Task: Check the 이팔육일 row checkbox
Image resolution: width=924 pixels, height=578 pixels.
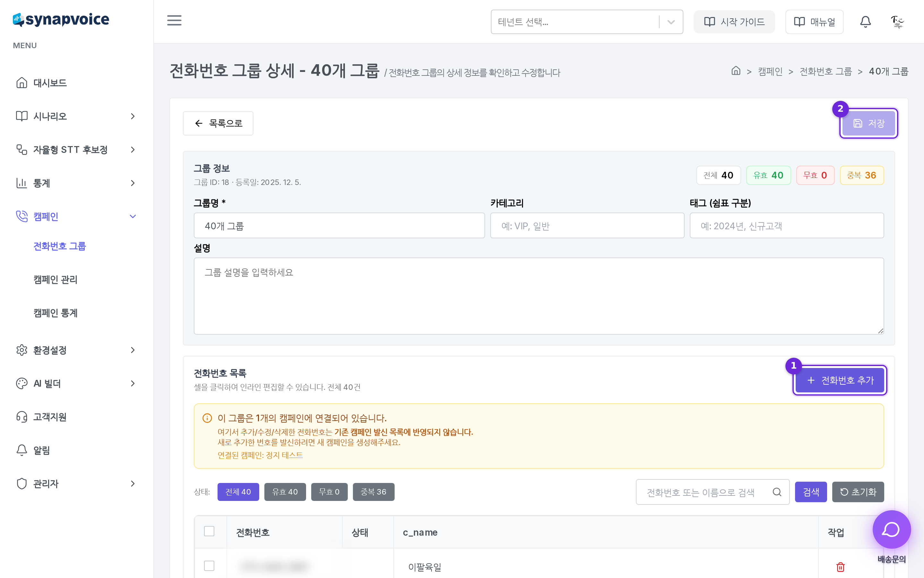Action: pyautogui.click(x=209, y=566)
